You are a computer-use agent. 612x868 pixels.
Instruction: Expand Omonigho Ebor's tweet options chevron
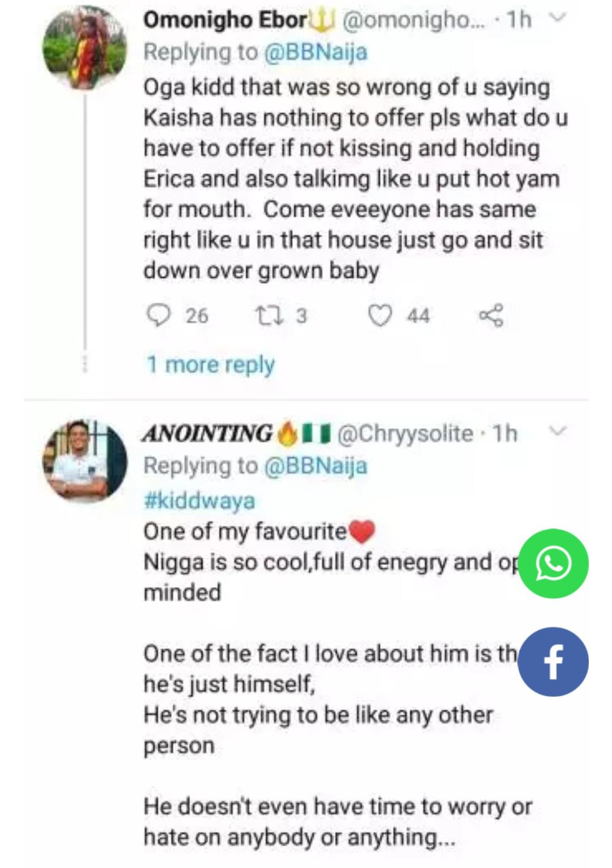(558, 20)
